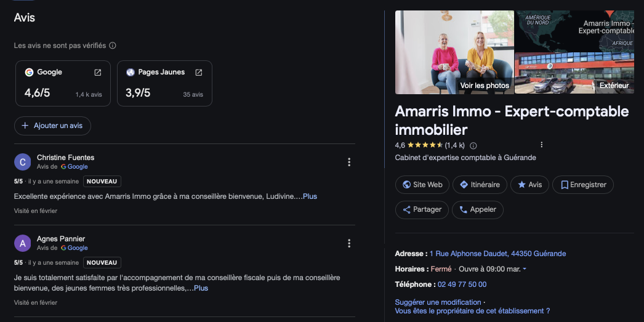Save the business with the Enregistrer button
The width and height of the screenshot is (644, 322).
[583, 185]
